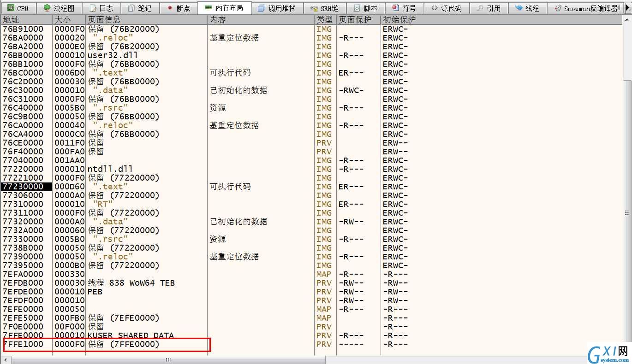Click address 7EFA0000

click(x=23, y=274)
